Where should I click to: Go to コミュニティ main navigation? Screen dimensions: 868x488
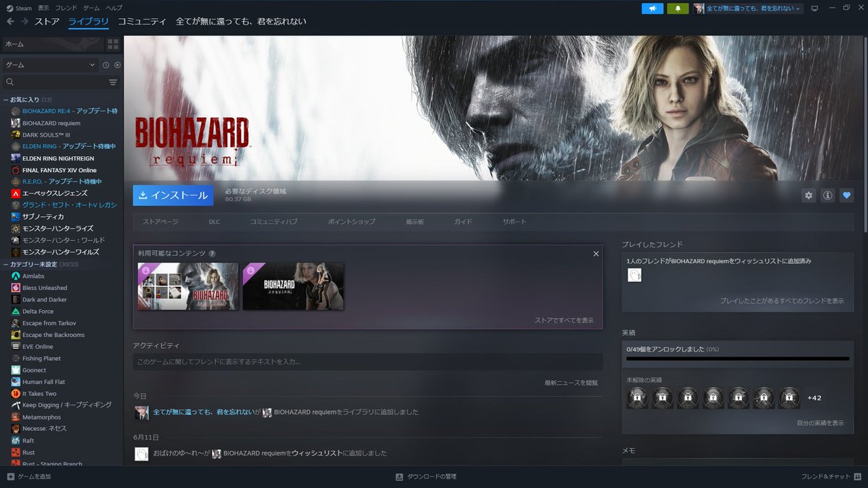[x=142, y=22]
